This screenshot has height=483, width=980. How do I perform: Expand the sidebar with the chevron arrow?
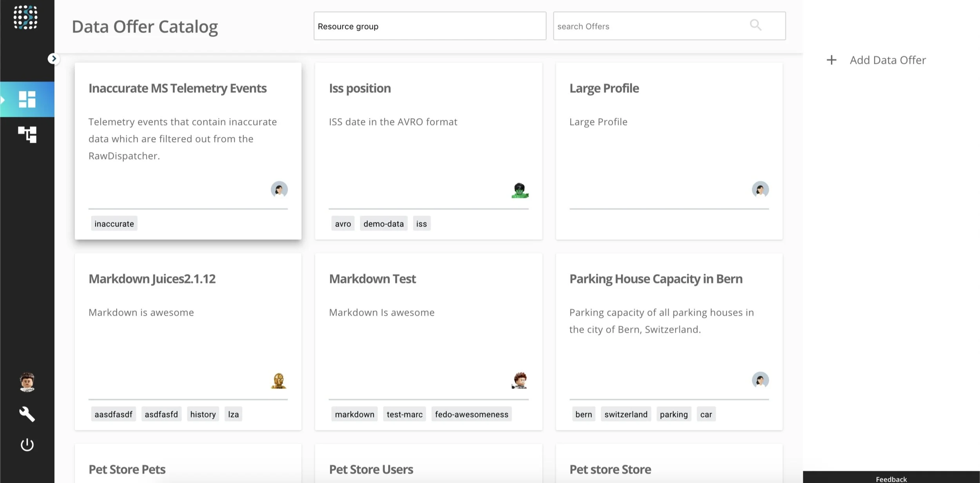[54, 59]
